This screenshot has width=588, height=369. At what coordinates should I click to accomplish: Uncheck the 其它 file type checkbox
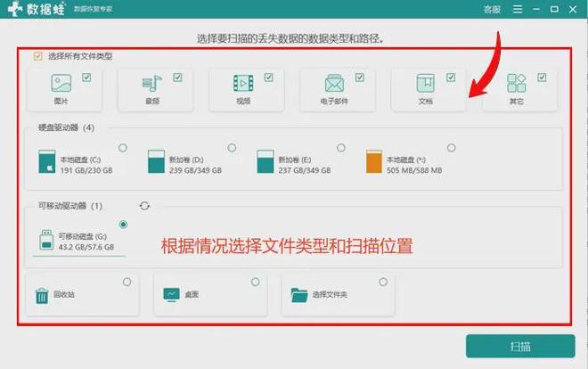click(542, 78)
